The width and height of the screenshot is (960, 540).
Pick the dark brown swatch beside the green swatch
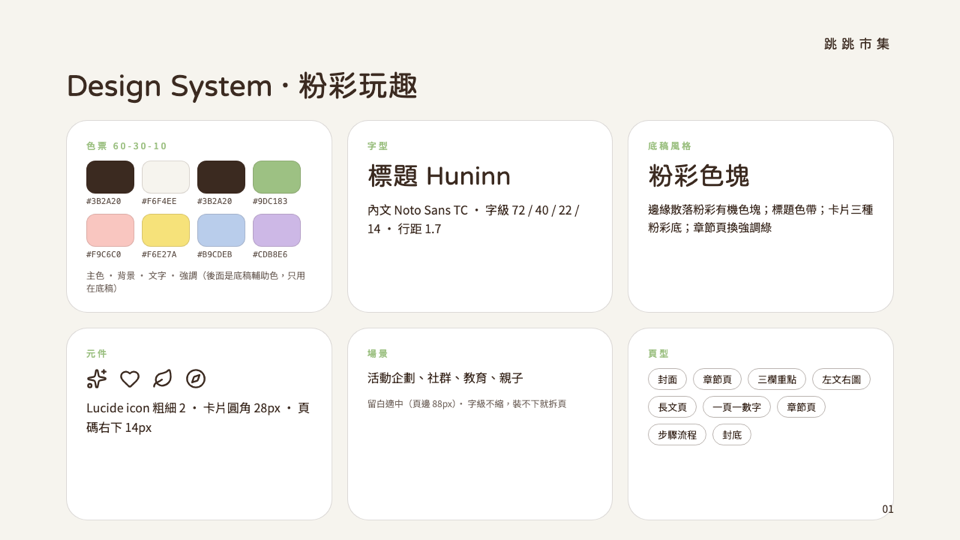pos(221,177)
